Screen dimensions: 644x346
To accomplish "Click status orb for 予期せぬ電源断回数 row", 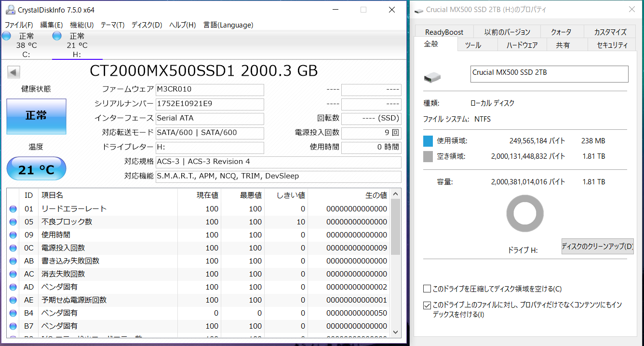I will click(x=13, y=300).
